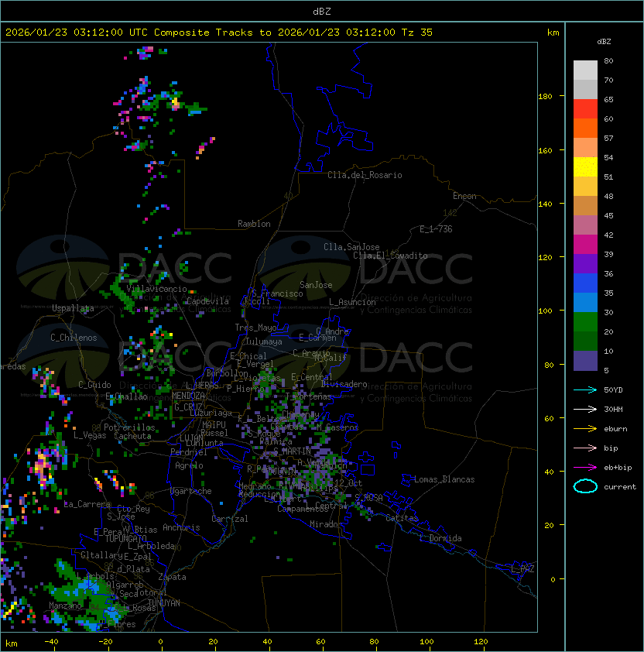
Task: Click the 'Capdevila' map label
Action: (207, 301)
